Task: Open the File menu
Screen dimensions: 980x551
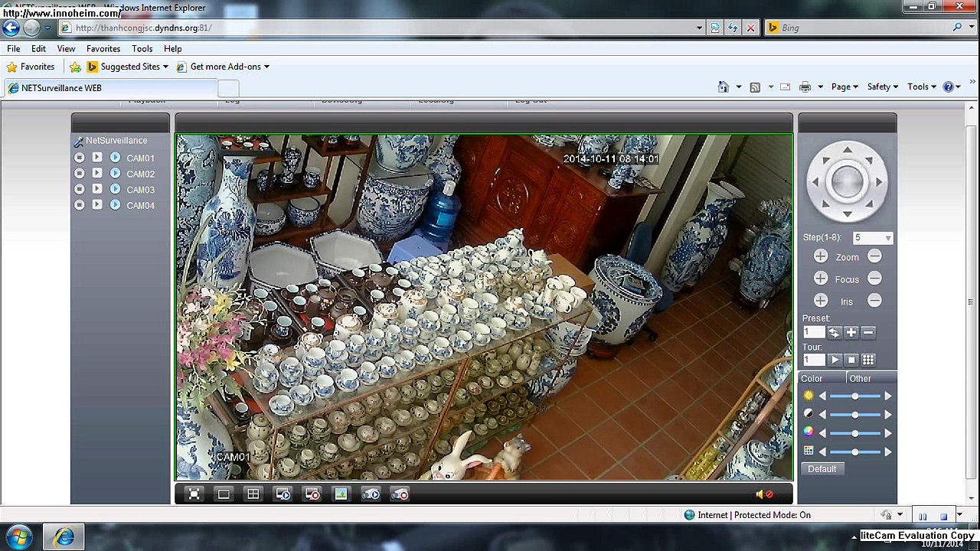Action: pos(14,48)
